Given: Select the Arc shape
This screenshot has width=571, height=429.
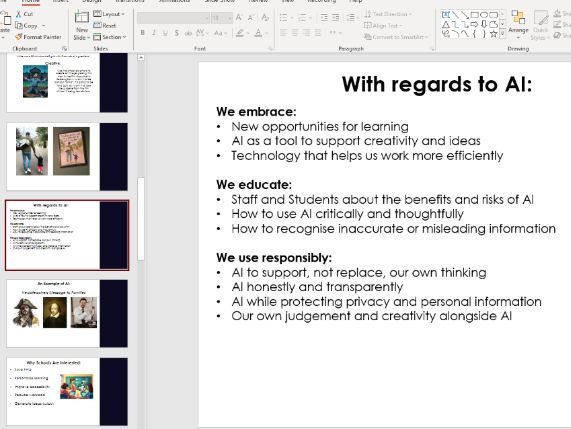Looking at the screenshot, I should [455, 34].
